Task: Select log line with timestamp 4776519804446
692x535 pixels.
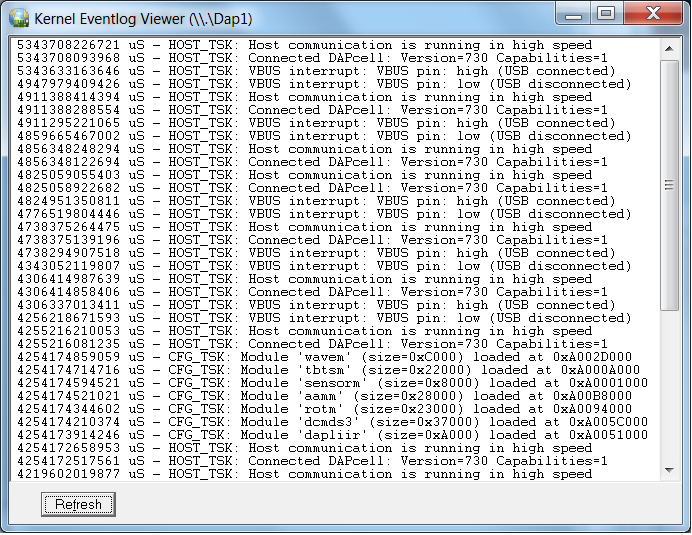Action: 324,214
